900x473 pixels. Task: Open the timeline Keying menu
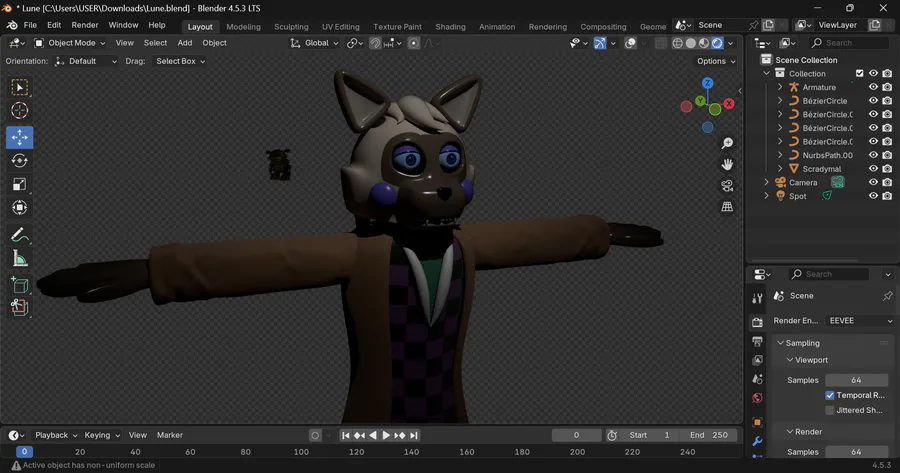tap(102, 435)
